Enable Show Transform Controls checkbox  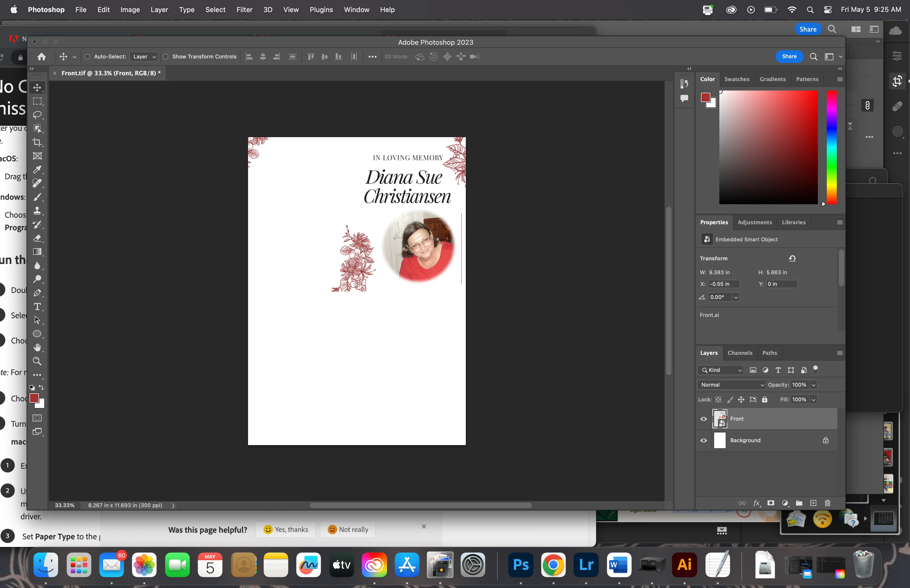point(166,57)
